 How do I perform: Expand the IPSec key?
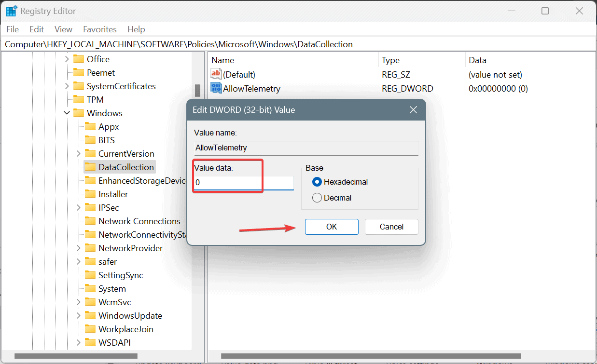click(x=78, y=207)
